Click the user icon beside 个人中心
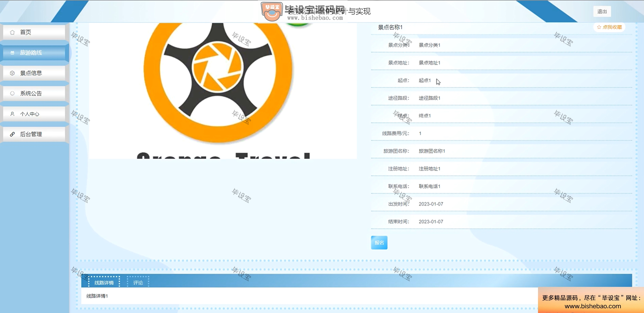Viewport: 644px width, 313px height. pos(12,114)
